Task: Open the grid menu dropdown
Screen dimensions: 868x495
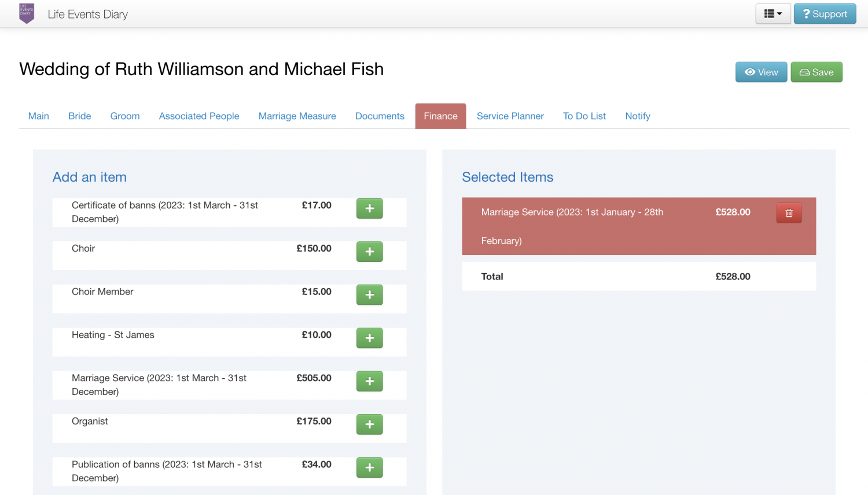Action: click(773, 14)
